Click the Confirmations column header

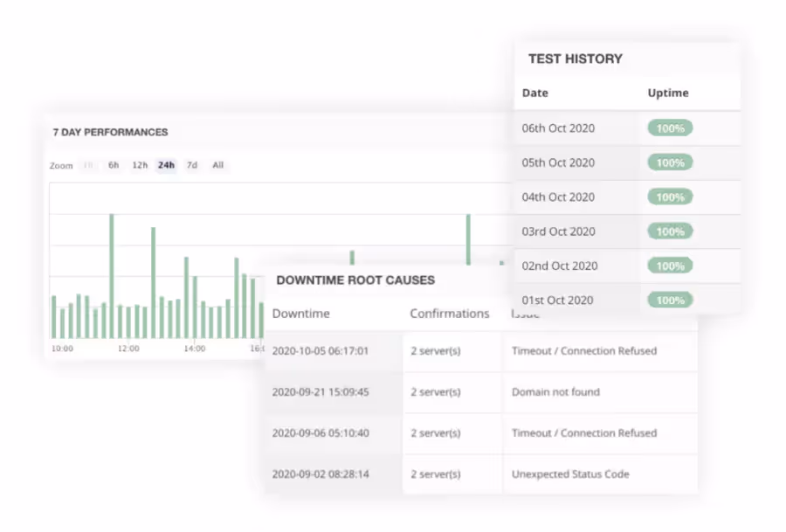click(449, 313)
